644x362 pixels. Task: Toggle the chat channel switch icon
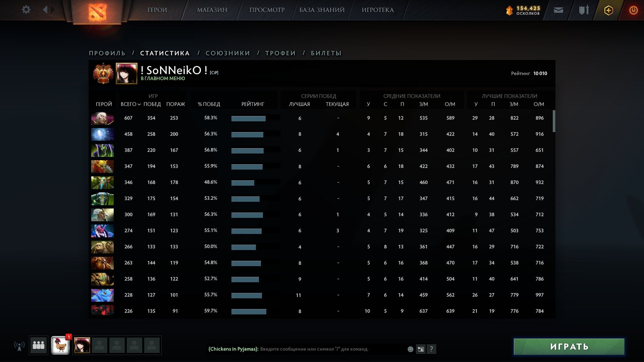click(x=421, y=349)
